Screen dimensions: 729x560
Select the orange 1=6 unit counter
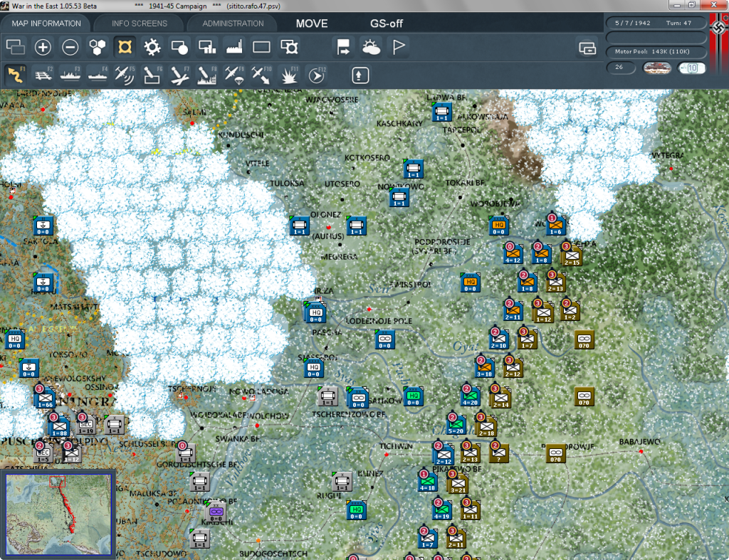pyautogui.click(x=555, y=226)
